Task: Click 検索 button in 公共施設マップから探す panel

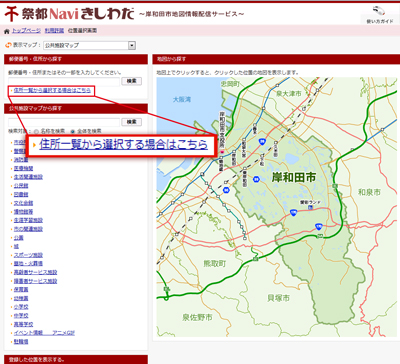Action: 131,122
